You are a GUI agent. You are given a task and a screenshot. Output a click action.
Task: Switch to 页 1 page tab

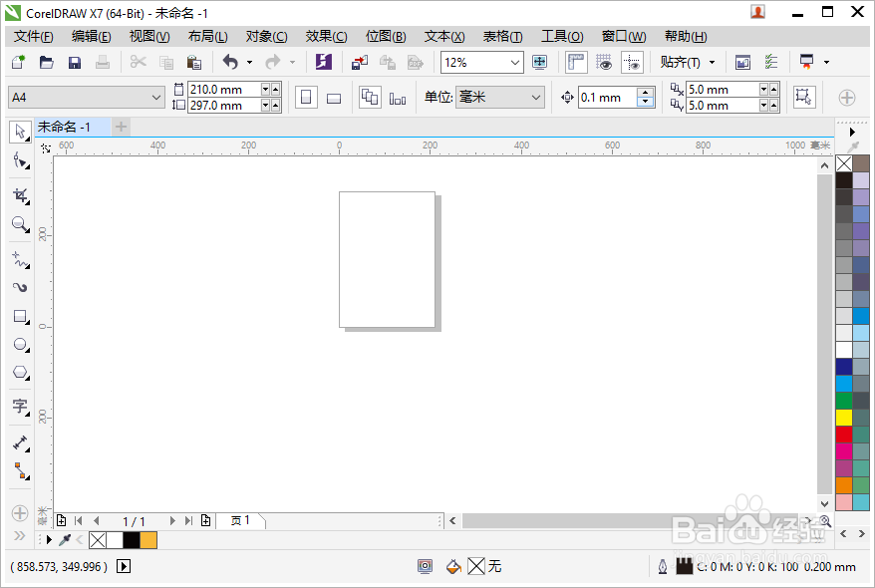[x=240, y=520]
